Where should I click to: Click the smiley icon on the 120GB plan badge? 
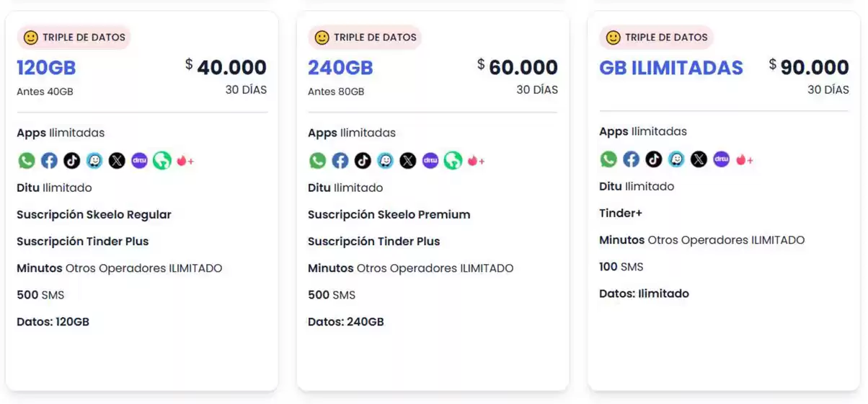(30, 38)
